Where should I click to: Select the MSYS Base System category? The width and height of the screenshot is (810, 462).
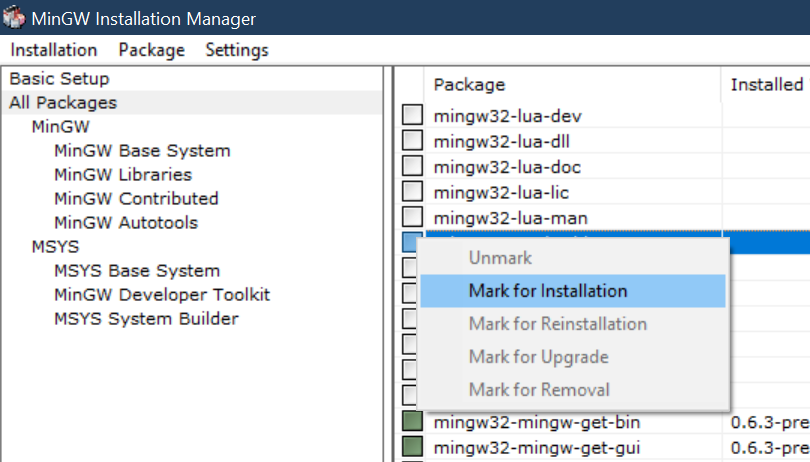[137, 271]
